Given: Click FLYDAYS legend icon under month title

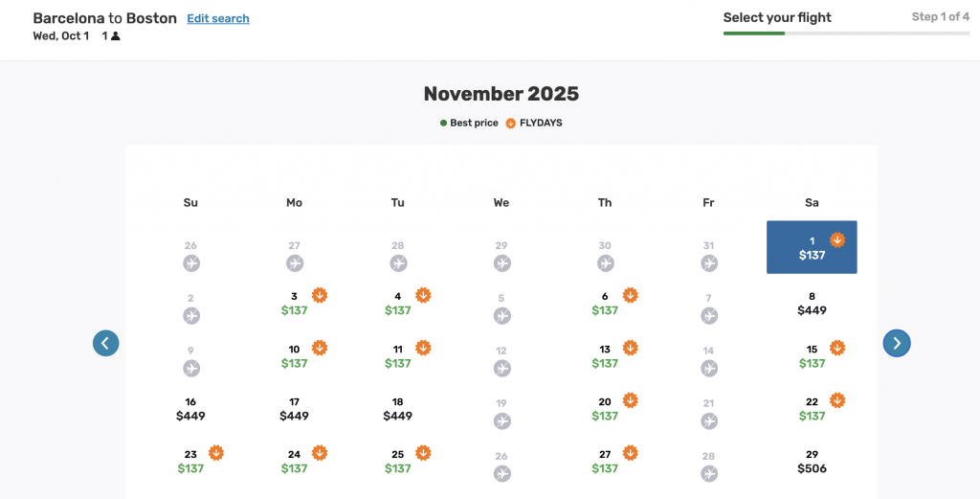Looking at the screenshot, I should point(511,124).
